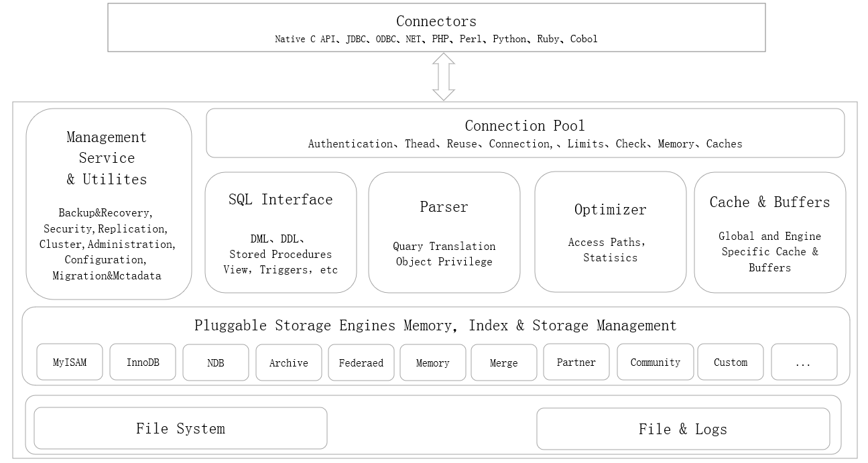
Task: Select the Memory engine box
Action: click(x=433, y=362)
